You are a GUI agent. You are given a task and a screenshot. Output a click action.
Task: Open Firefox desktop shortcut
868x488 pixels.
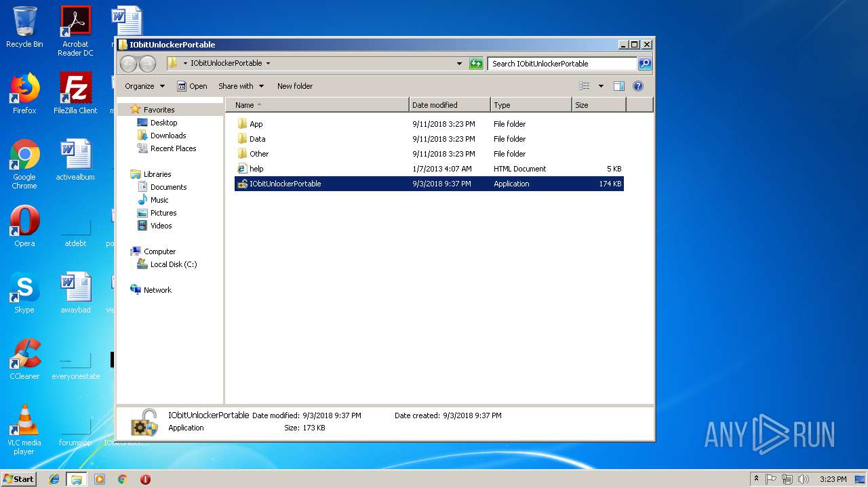point(24,94)
